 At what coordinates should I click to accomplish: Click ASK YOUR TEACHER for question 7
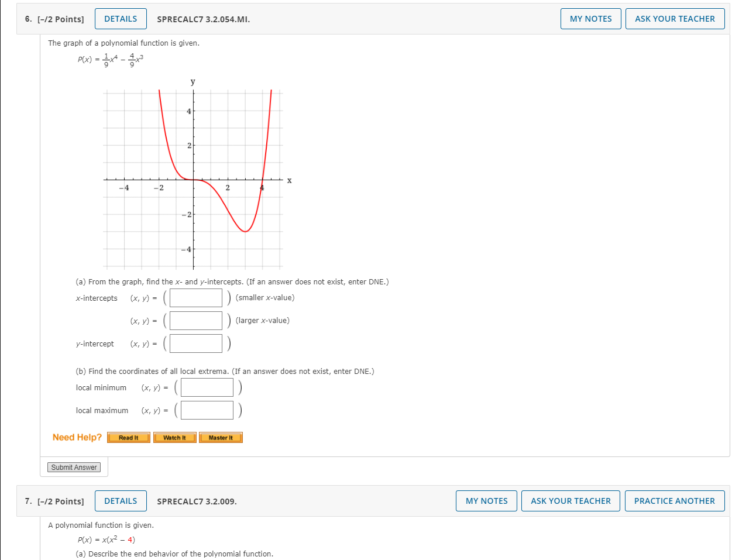(570, 501)
